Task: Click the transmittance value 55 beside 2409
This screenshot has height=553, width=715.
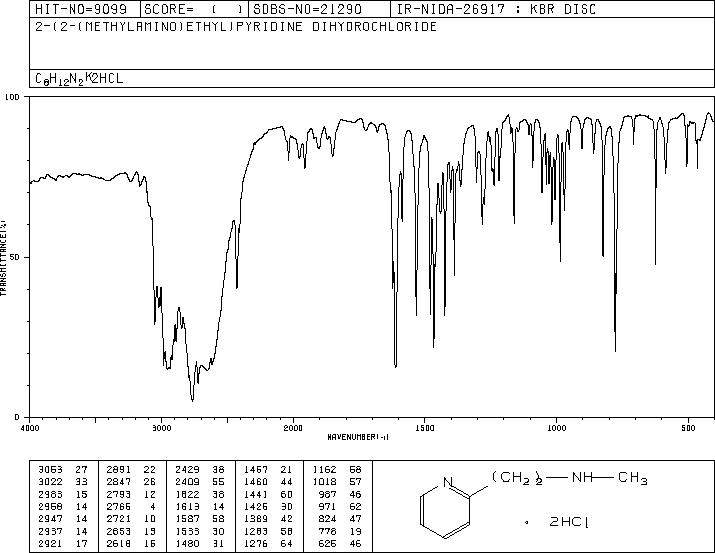Action: [x=218, y=482]
